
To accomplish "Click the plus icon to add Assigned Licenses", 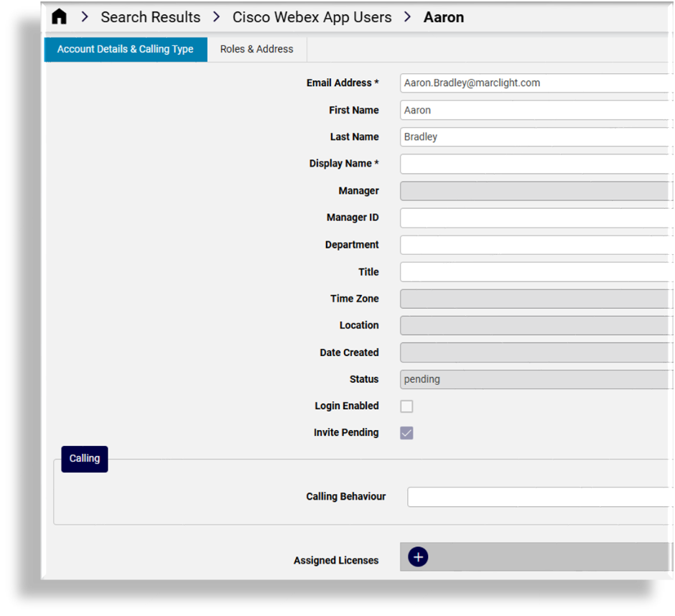I will 417,556.
